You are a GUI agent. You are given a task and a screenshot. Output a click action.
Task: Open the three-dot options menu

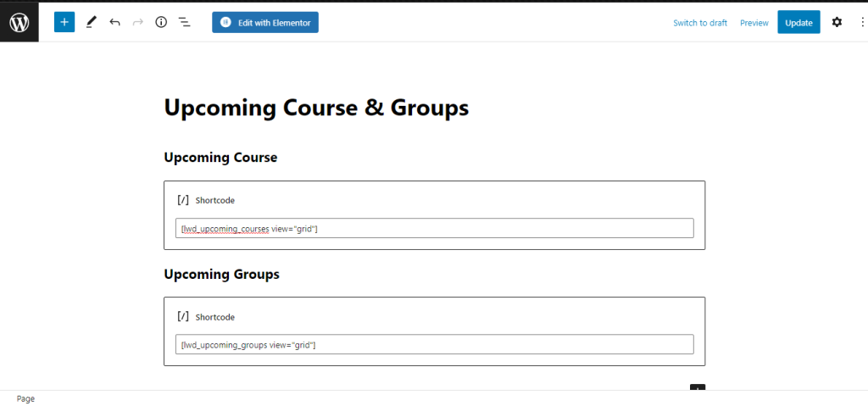pos(862,22)
